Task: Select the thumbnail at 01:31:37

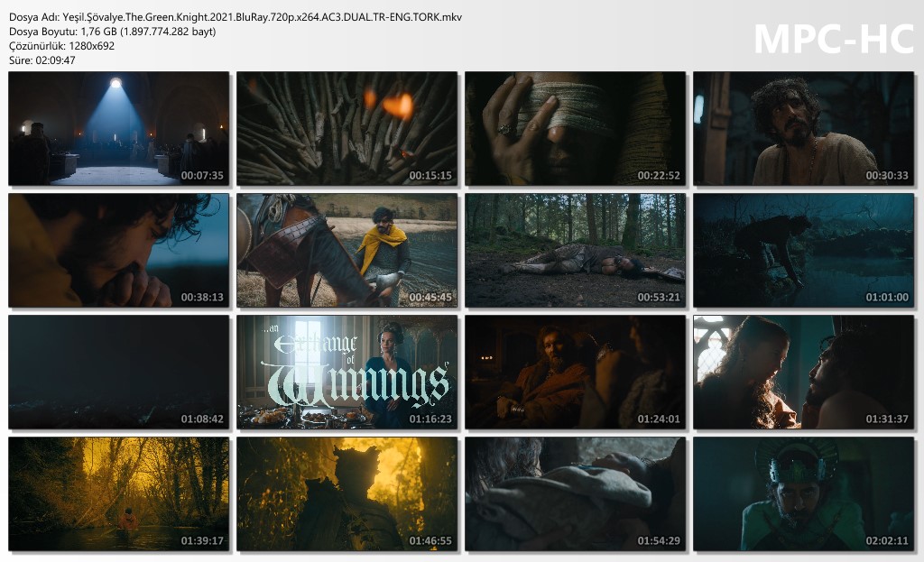Action: 804,372
